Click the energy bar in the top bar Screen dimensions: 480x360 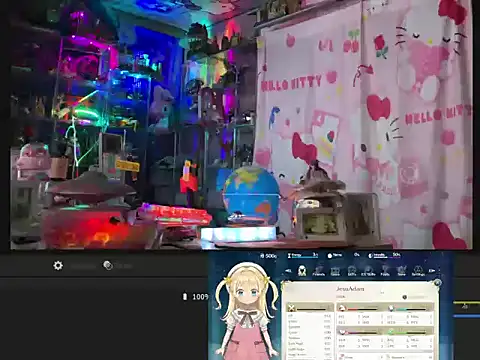303,255
